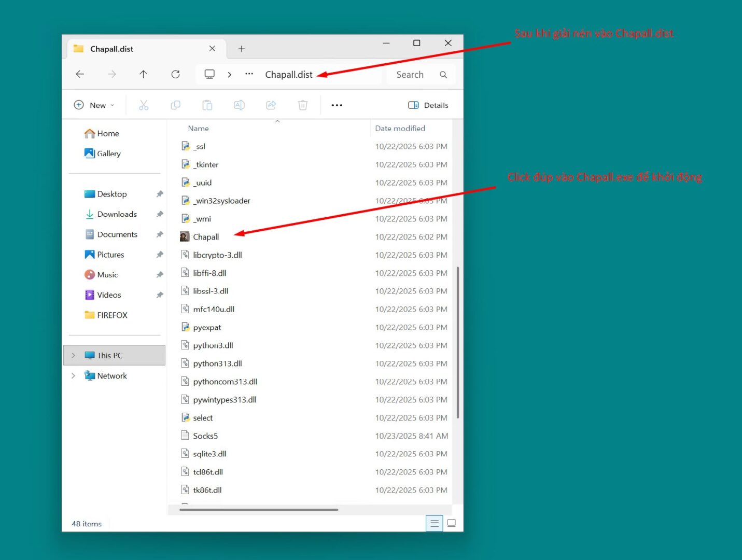This screenshot has height=560, width=742.
Task: Open Downloads in the navigation pane
Action: [x=117, y=214]
